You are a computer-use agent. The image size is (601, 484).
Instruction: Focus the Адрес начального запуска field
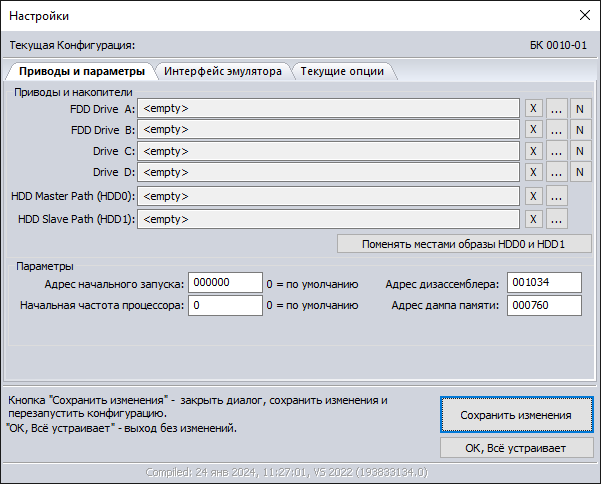tap(225, 283)
